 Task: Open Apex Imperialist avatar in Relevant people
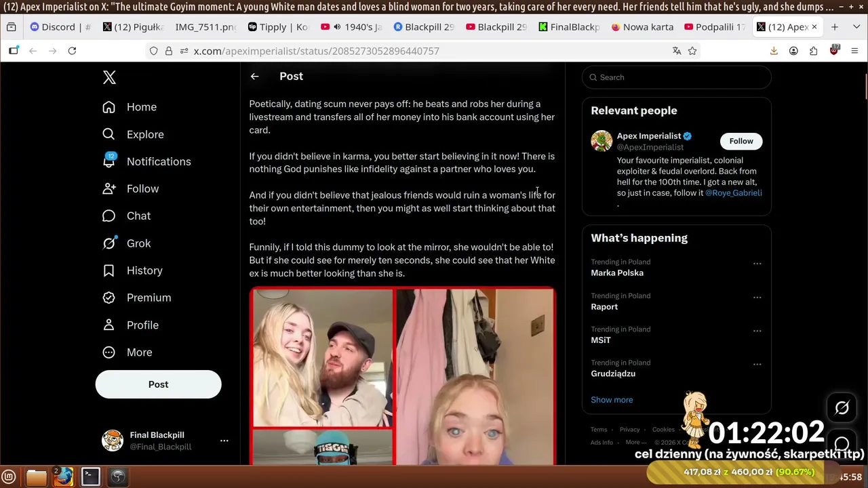pos(601,141)
